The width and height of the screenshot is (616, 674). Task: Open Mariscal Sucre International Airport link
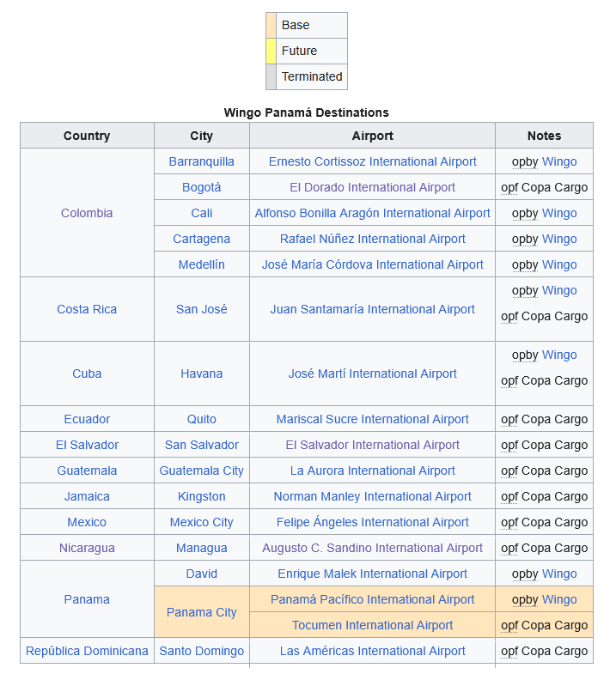(372, 419)
